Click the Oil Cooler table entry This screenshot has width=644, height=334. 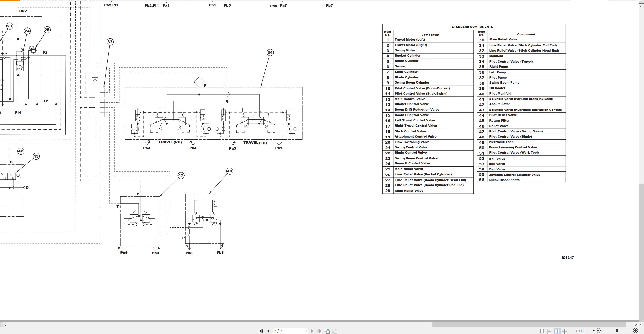pos(497,88)
